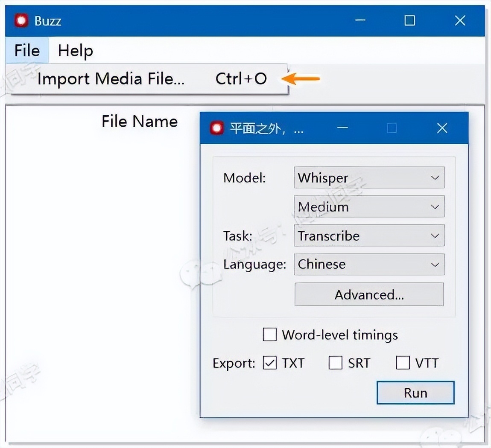Open the Model dropdown showing Whisper
Image resolution: width=491 pixels, height=448 pixels.
369,177
